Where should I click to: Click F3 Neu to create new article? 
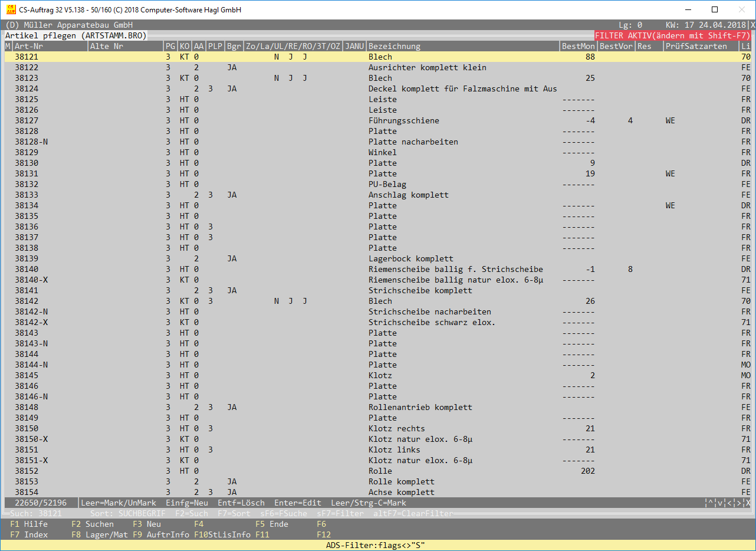coord(147,524)
